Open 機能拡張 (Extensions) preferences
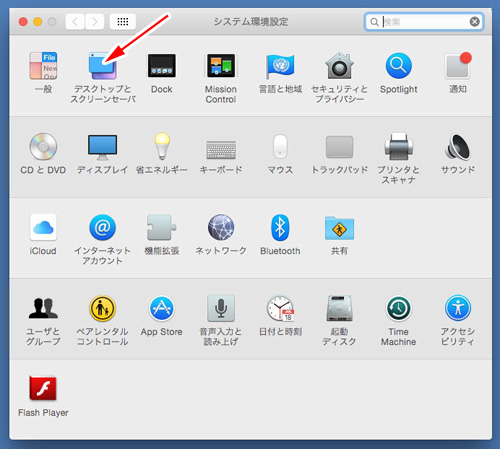This screenshot has height=449, width=500. 162,227
